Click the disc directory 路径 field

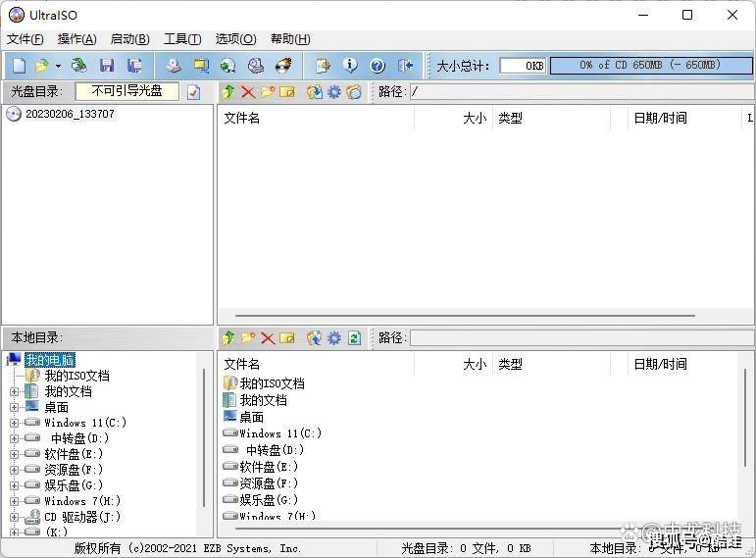coord(581,91)
